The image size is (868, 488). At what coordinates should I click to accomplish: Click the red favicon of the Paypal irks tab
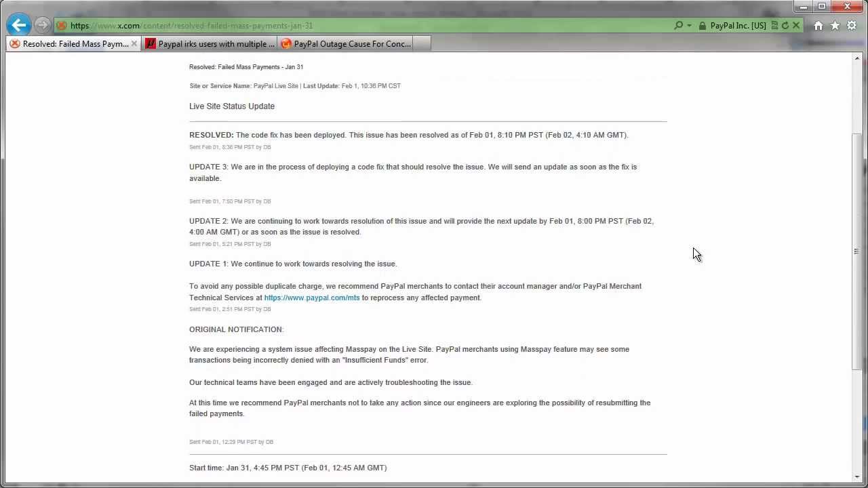point(151,44)
